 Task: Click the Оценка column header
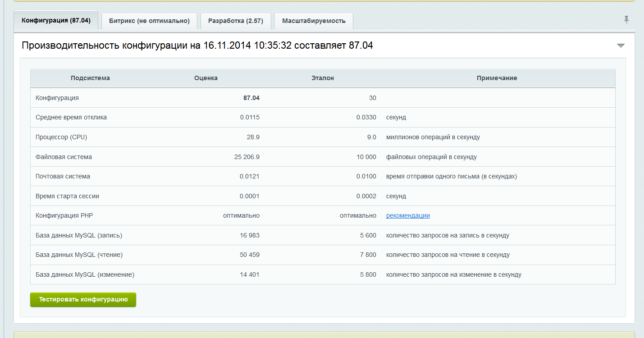pyautogui.click(x=206, y=78)
